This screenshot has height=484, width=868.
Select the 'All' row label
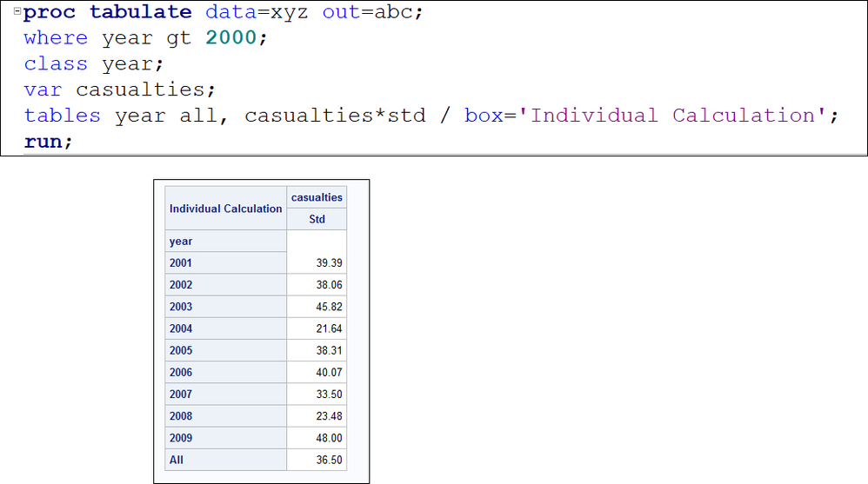pyautogui.click(x=226, y=460)
